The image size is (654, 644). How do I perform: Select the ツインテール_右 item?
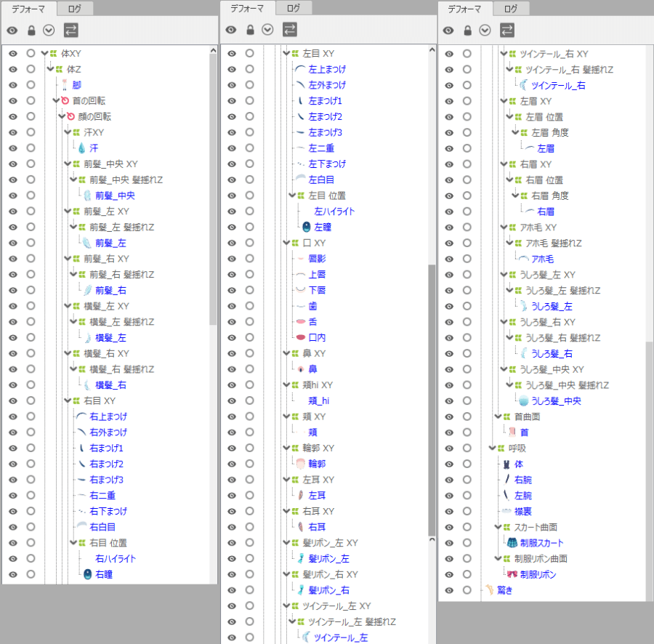pyautogui.click(x=558, y=86)
